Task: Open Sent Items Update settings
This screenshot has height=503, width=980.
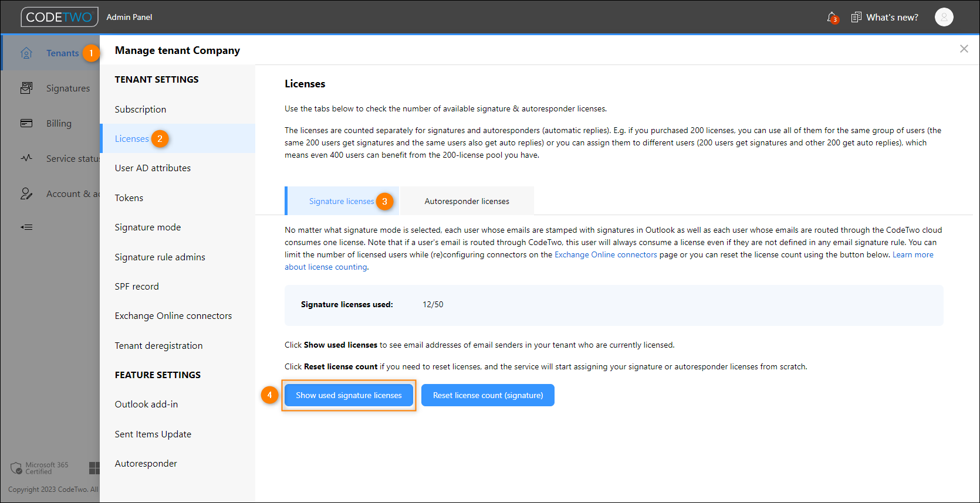Action: coord(153,434)
